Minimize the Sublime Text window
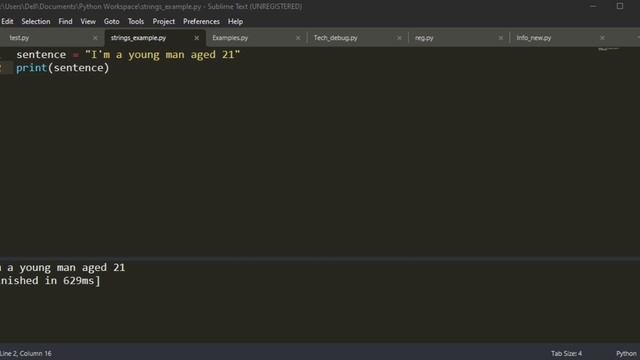640x360 pixels. [593, 6]
